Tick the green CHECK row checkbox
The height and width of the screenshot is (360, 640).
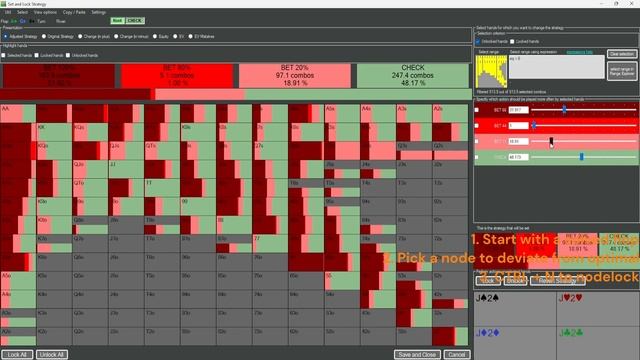[x=477, y=157]
